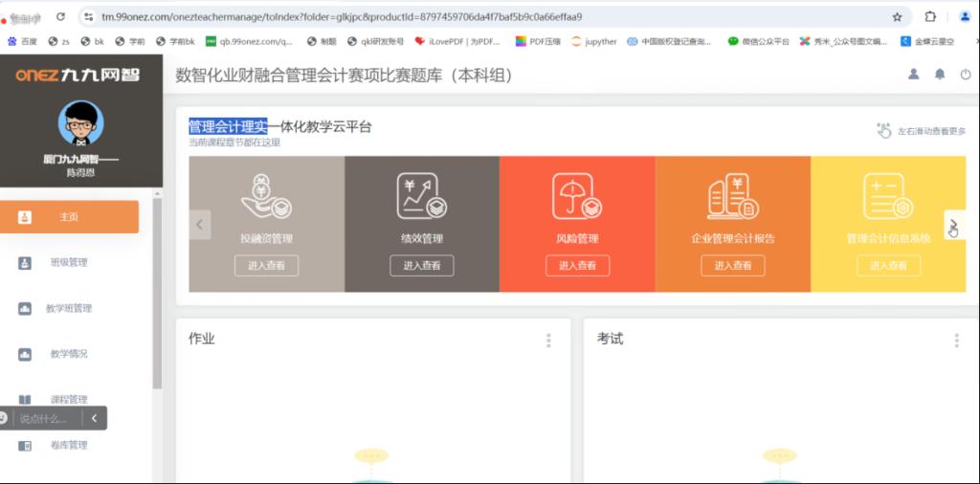Open 班级管理 in the sidebar
This screenshot has width=980, height=484.
click(69, 263)
